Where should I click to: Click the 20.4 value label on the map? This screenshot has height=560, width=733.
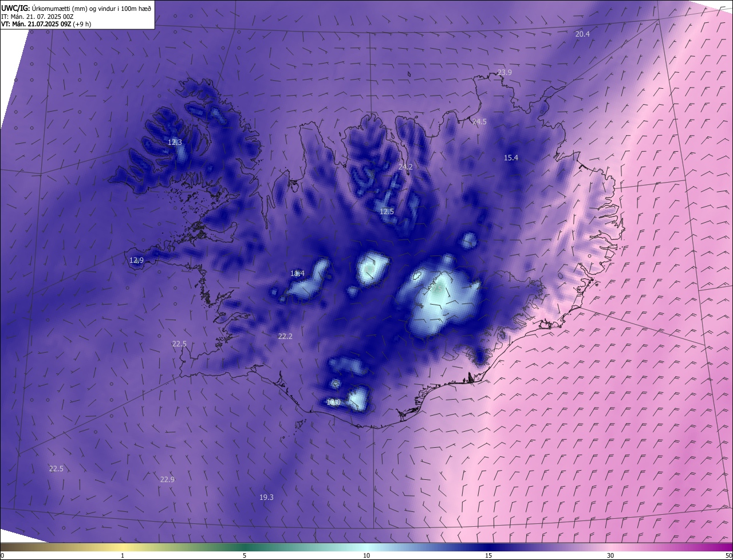582,34
